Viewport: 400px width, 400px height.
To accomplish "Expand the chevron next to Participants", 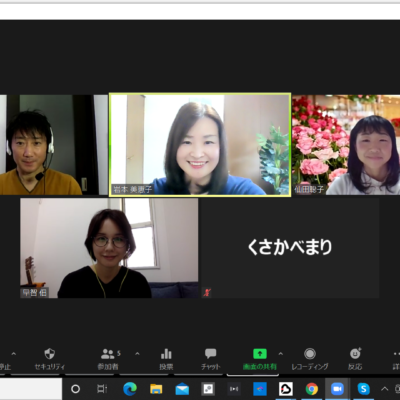I will click(x=137, y=354).
